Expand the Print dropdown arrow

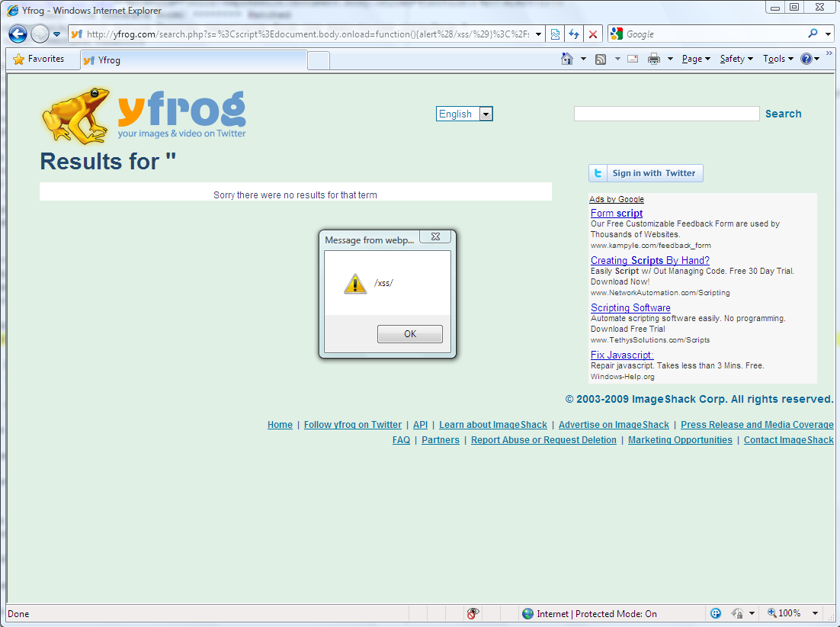(670, 59)
